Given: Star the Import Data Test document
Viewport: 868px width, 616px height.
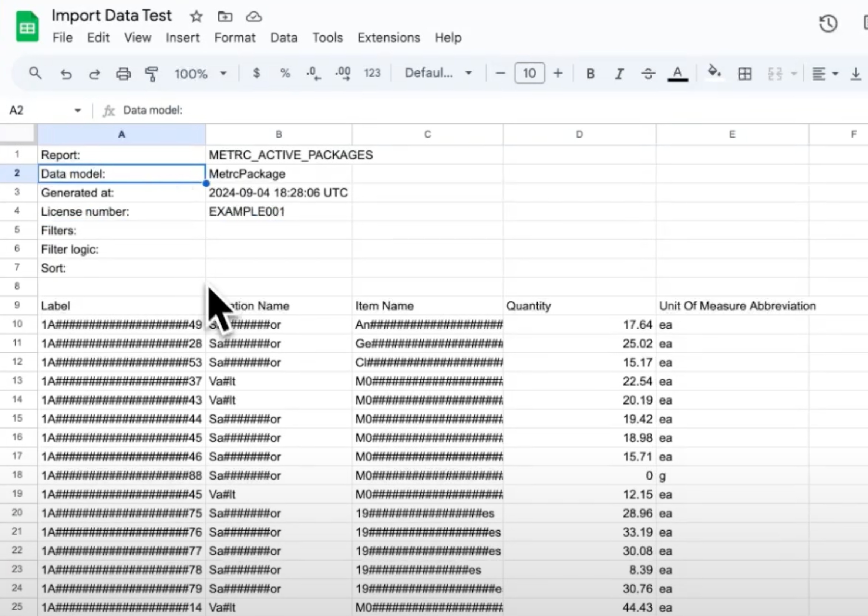Looking at the screenshot, I should click(x=196, y=17).
